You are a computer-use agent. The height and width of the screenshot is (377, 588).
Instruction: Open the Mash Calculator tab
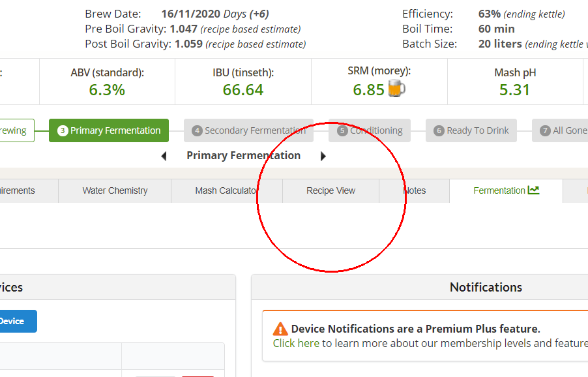(226, 191)
